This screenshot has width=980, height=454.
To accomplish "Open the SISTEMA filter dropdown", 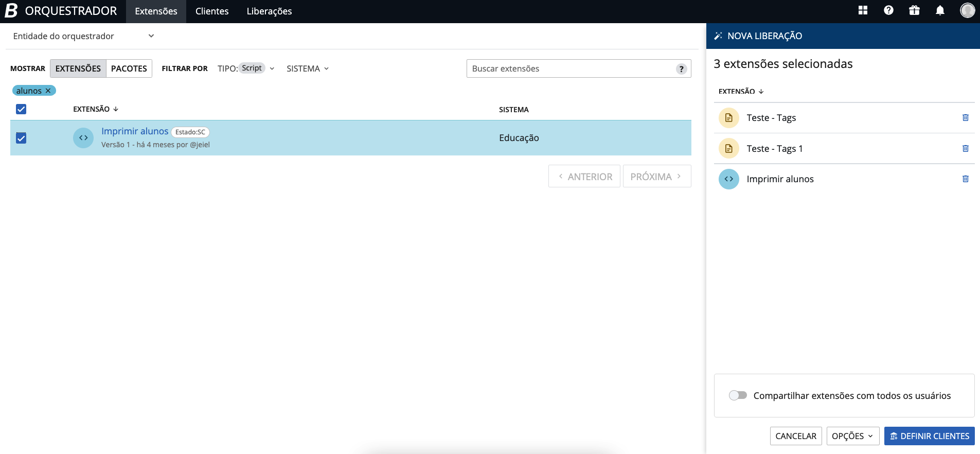I will 308,68.
